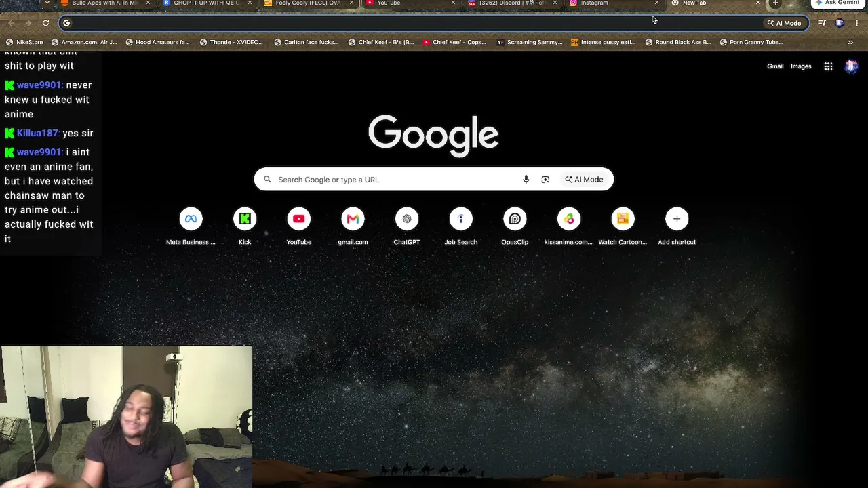Click the "yes sir" chat message
This screenshot has width=868, height=488.
pyautogui.click(x=77, y=133)
